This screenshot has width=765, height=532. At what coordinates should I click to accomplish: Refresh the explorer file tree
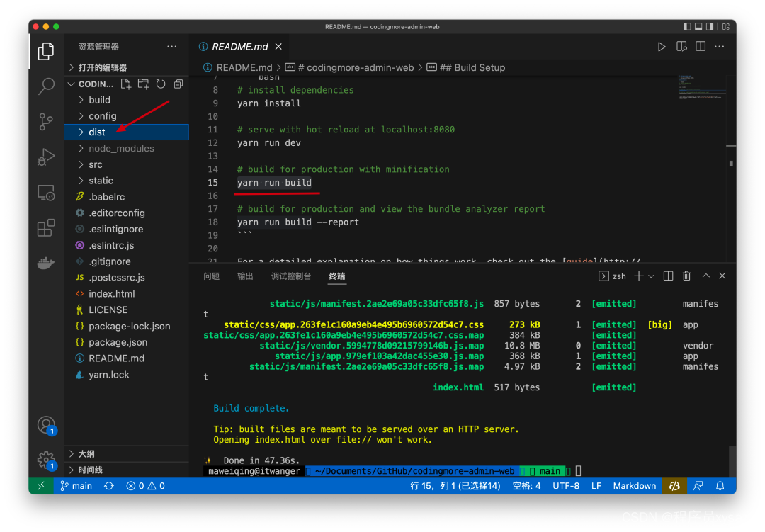161,84
